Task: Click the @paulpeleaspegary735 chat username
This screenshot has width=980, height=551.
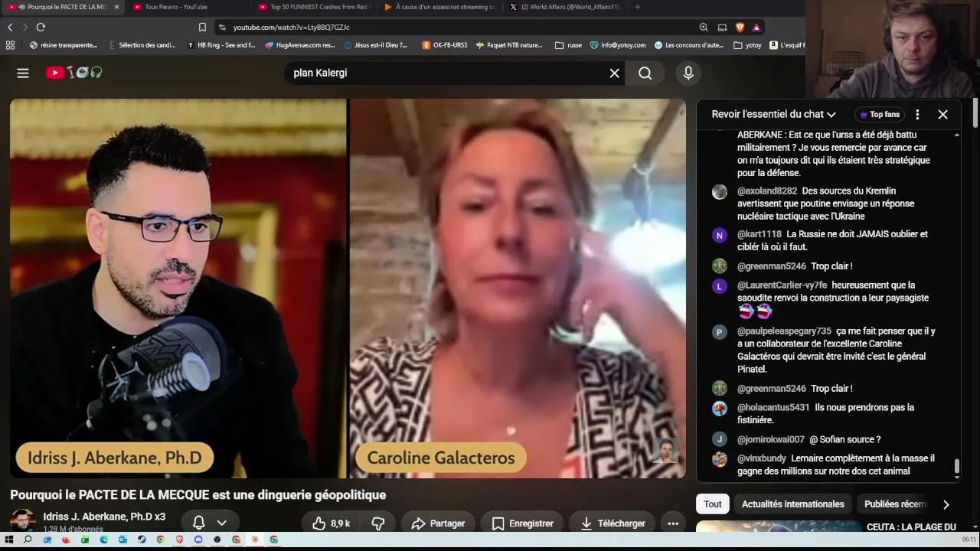Action: (784, 331)
